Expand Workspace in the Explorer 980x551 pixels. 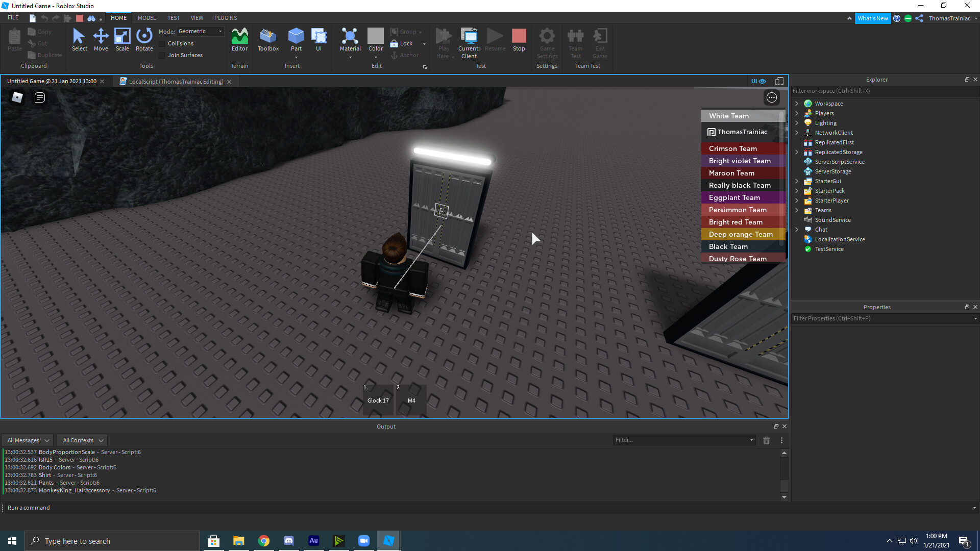[797, 103]
